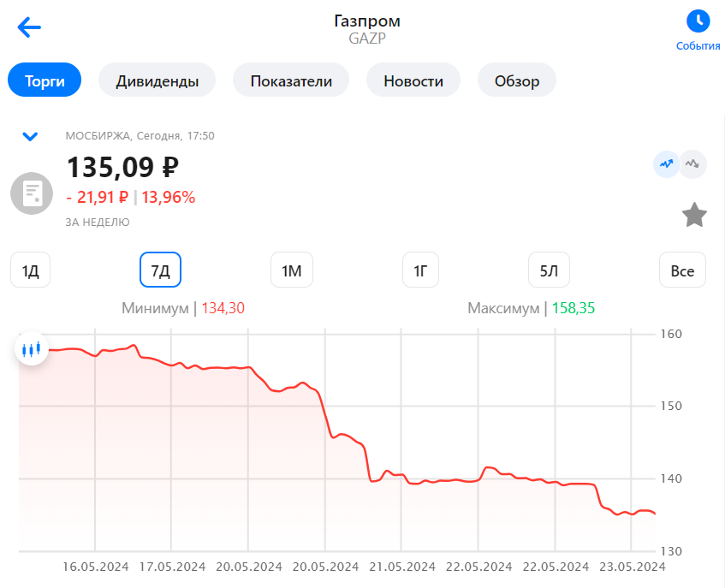Viewport: 725px width, 588px height.
Task: Open the Обзор section
Action: pyautogui.click(x=517, y=80)
